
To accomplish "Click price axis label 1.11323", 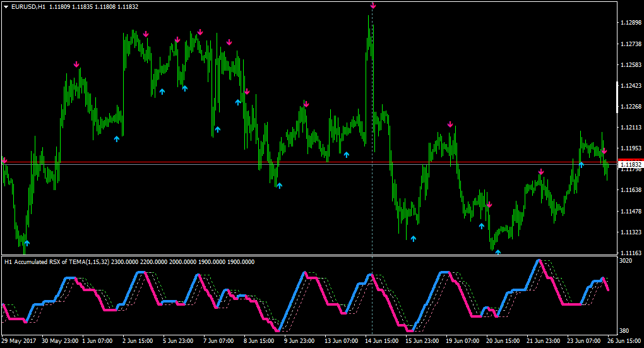I will click(631, 232).
